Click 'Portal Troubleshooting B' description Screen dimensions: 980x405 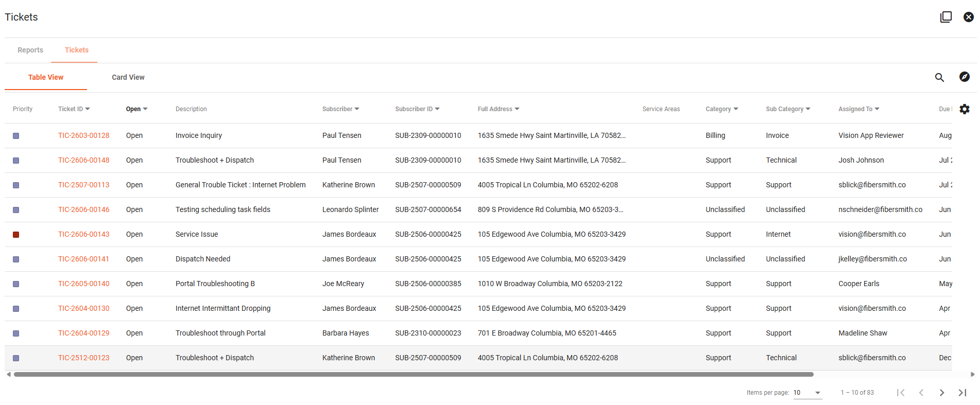(x=215, y=284)
